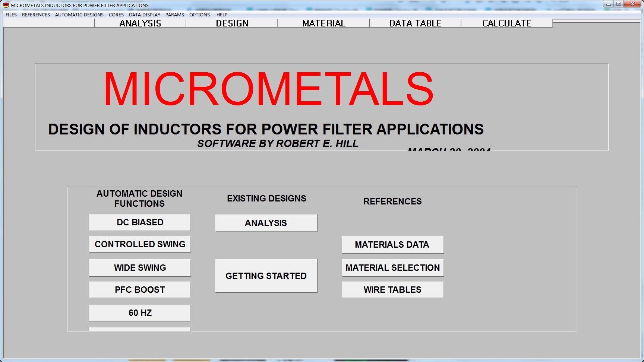Viewport: 644px width, 362px height.
Task: Open the WIRE TABLES reference
Action: (393, 290)
